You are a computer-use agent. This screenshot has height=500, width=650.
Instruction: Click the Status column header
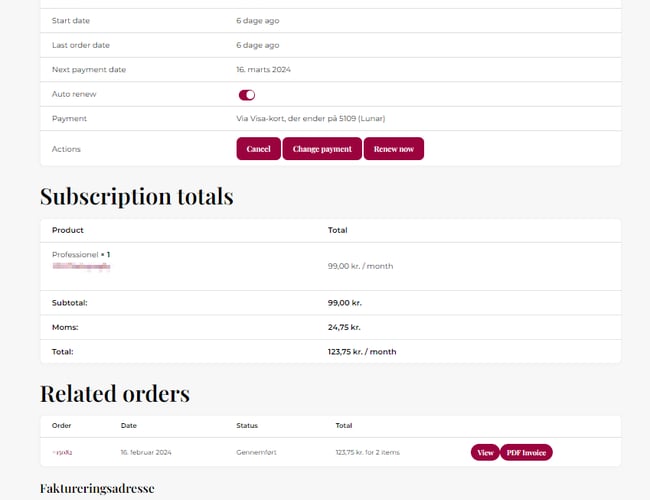(x=247, y=426)
